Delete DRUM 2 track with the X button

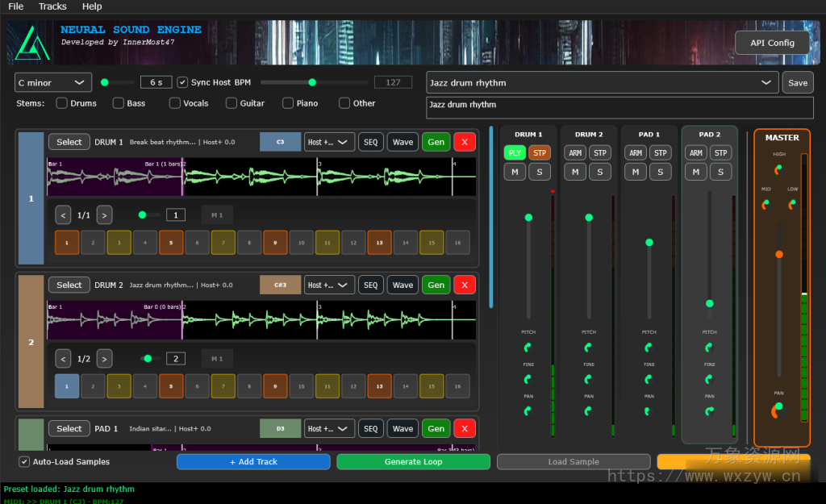(465, 285)
